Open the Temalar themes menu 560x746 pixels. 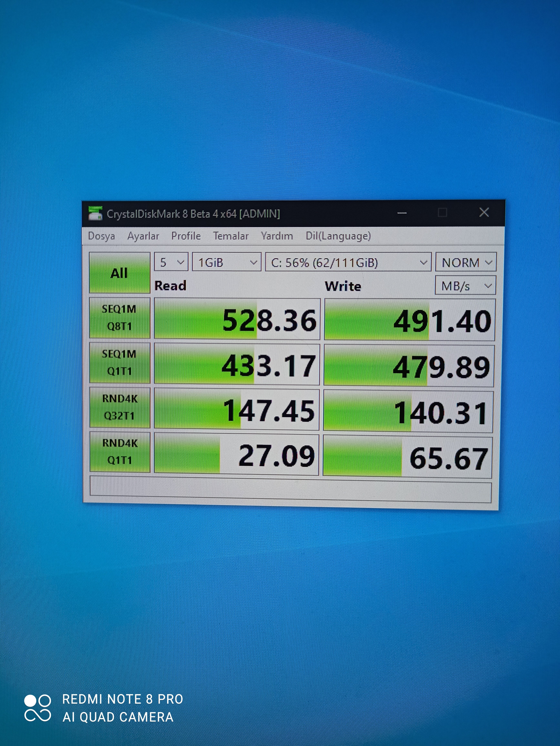point(231,236)
